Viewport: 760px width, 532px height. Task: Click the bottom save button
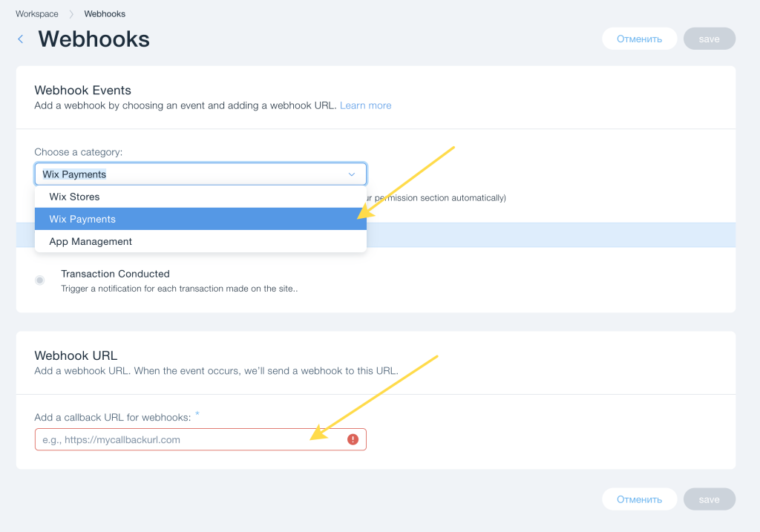click(x=709, y=499)
